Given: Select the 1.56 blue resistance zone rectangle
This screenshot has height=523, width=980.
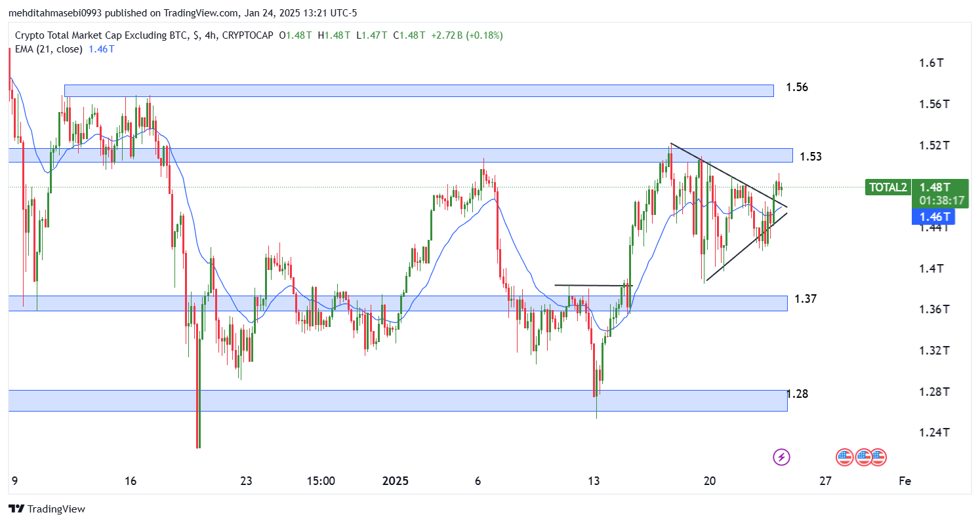Looking at the screenshot, I should [x=419, y=90].
